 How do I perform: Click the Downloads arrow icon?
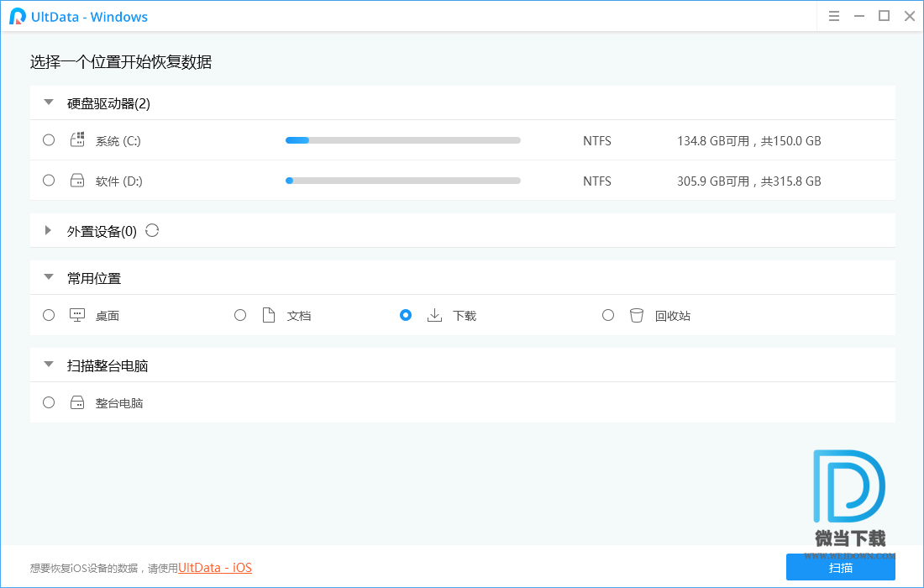tap(434, 315)
